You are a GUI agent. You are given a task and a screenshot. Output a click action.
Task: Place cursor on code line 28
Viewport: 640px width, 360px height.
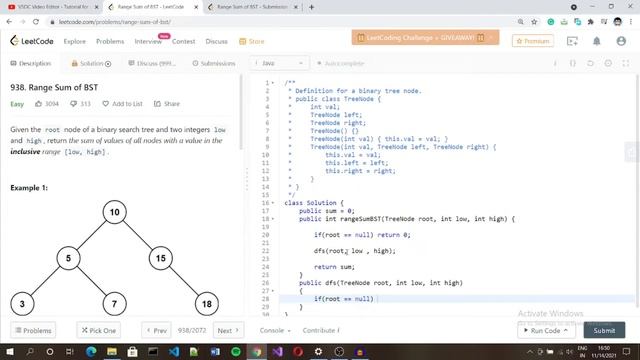click(457, 299)
